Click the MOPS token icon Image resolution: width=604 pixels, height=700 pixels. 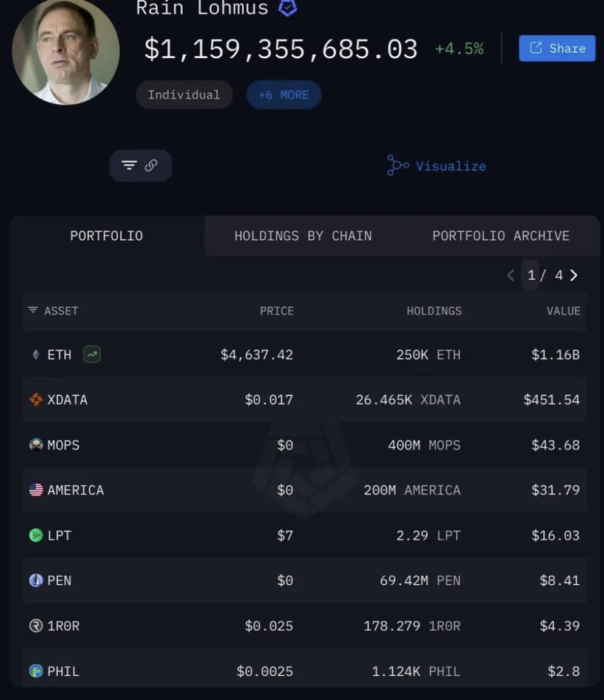coord(36,445)
